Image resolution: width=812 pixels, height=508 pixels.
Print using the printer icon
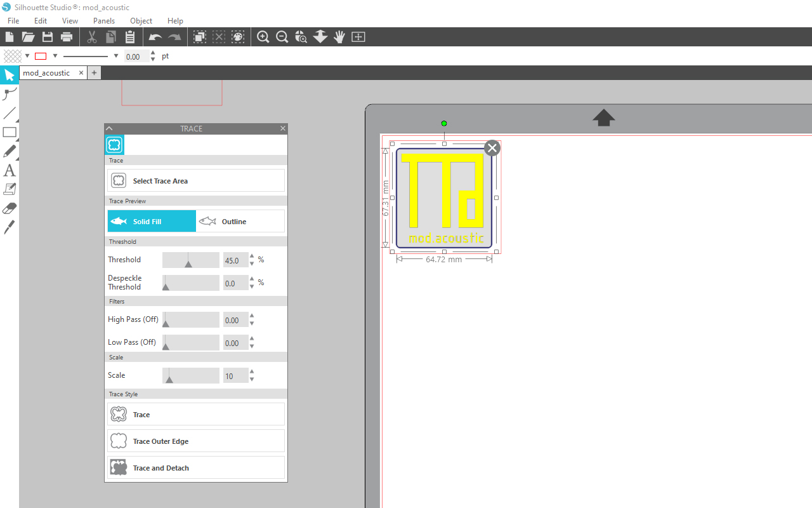(x=67, y=37)
